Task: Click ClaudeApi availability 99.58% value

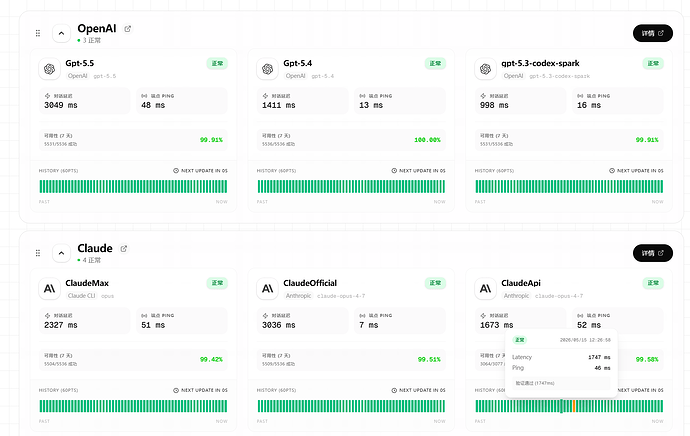Action: [x=647, y=359]
